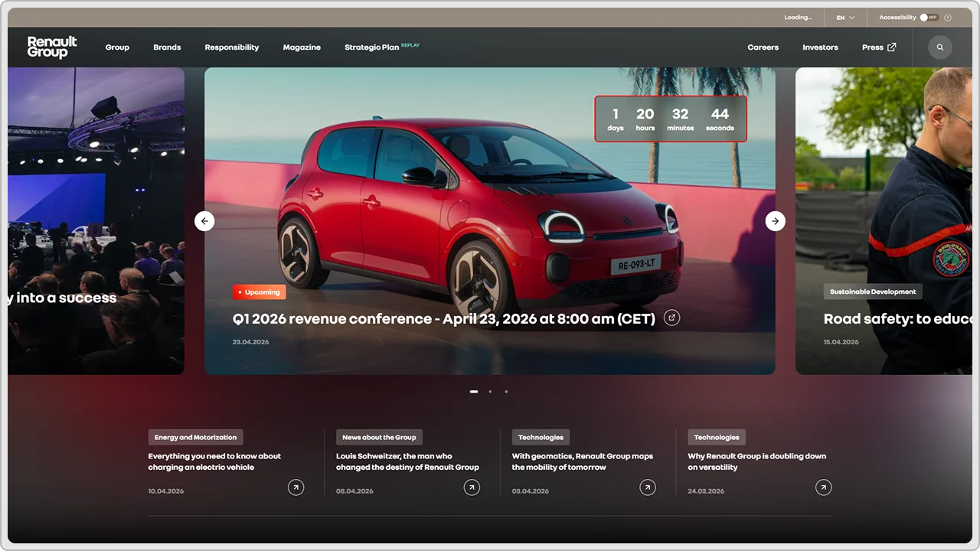Click the Renault Group logo

[x=52, y=47]
